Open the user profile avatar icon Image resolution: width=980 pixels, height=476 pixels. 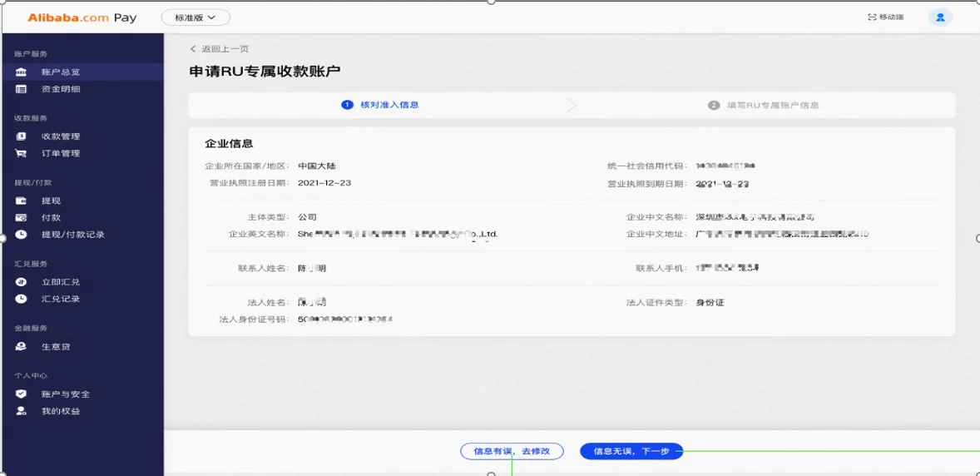pos(940,17)
